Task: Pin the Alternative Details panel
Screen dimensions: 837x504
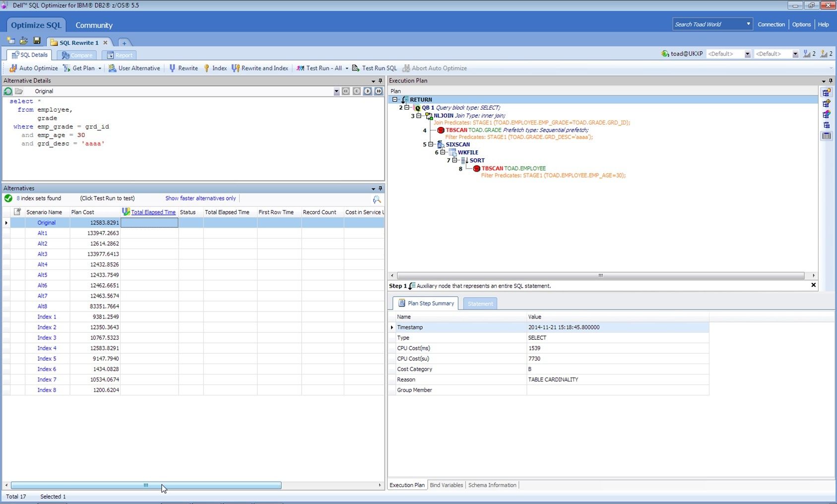Action: 381,81
